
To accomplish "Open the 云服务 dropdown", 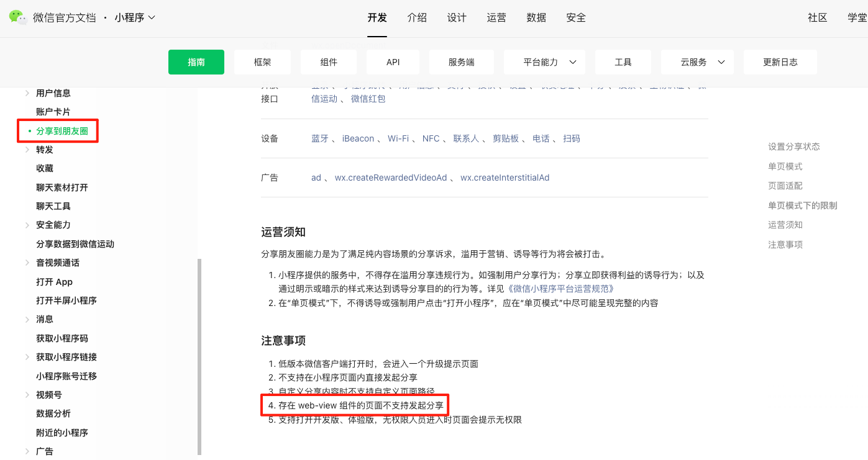I will pyautogui.click(x=697, y=62).
